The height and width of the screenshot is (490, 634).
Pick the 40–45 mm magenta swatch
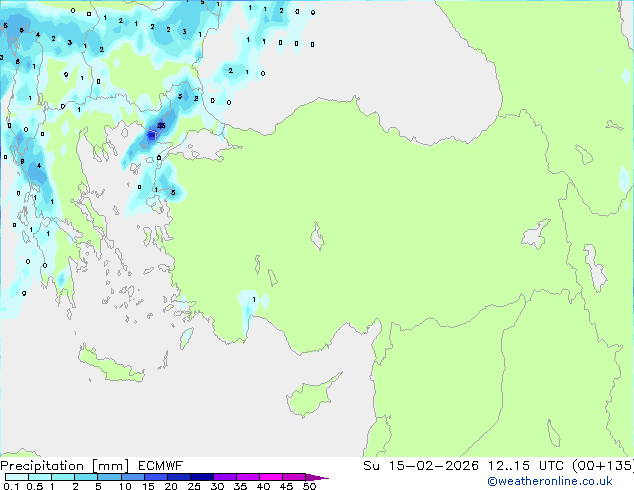[x=271, y=477]
